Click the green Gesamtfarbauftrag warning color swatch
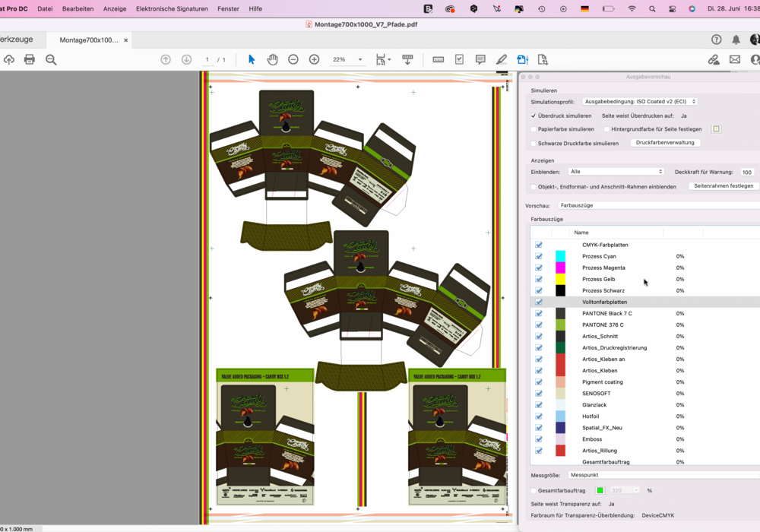760x532 pixels. coord(600,490)
